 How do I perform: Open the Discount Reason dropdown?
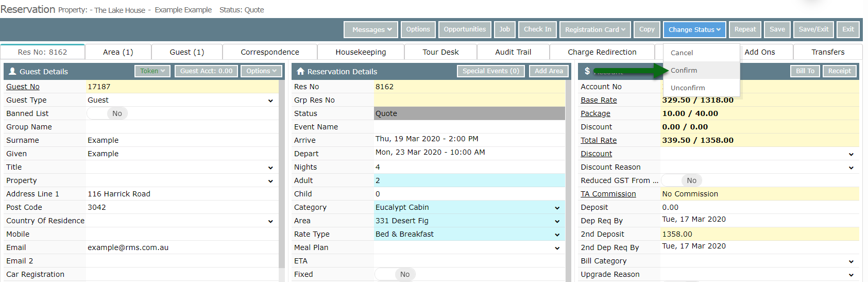[x=851, y=168]
